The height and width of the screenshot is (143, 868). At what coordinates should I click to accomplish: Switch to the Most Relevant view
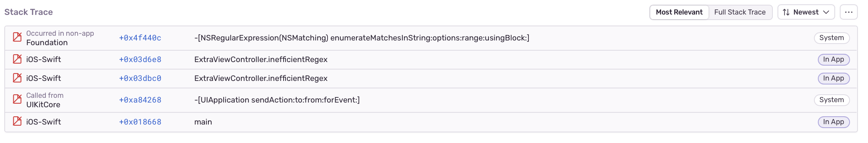tap(679, 12)
